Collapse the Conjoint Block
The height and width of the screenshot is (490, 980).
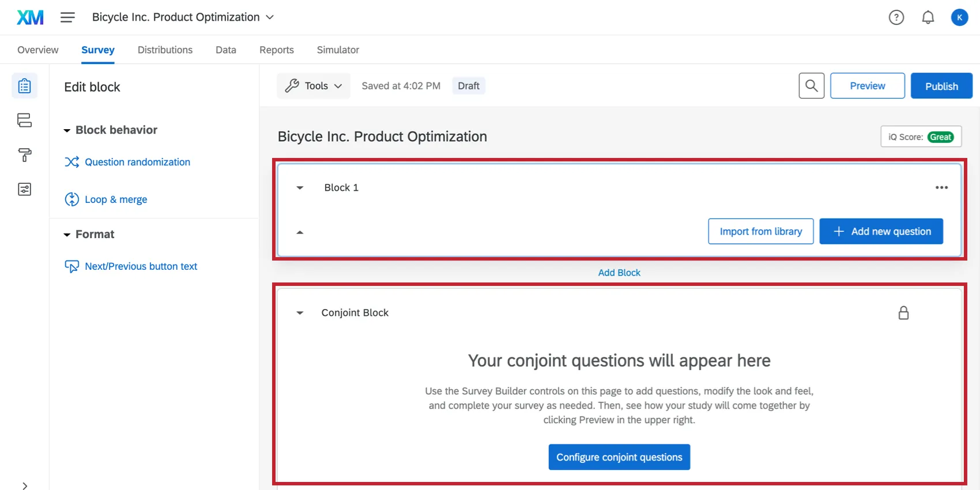point(300,313)
